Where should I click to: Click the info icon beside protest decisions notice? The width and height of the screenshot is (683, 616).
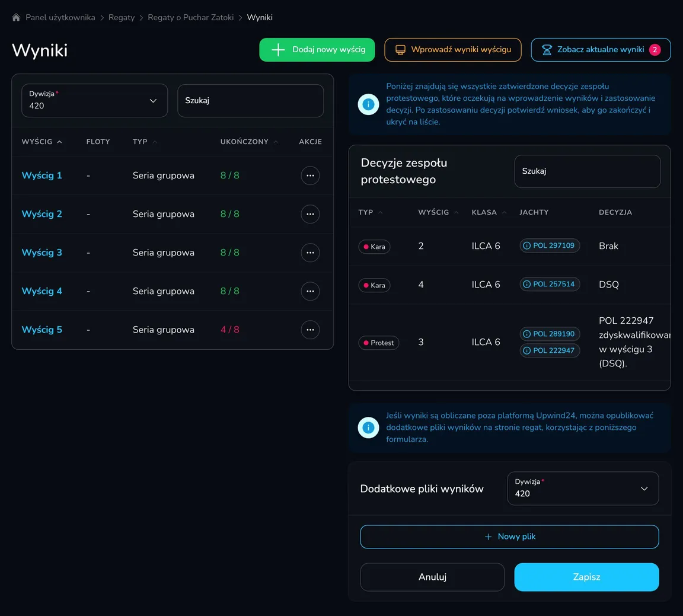click(x=369, y=104)
